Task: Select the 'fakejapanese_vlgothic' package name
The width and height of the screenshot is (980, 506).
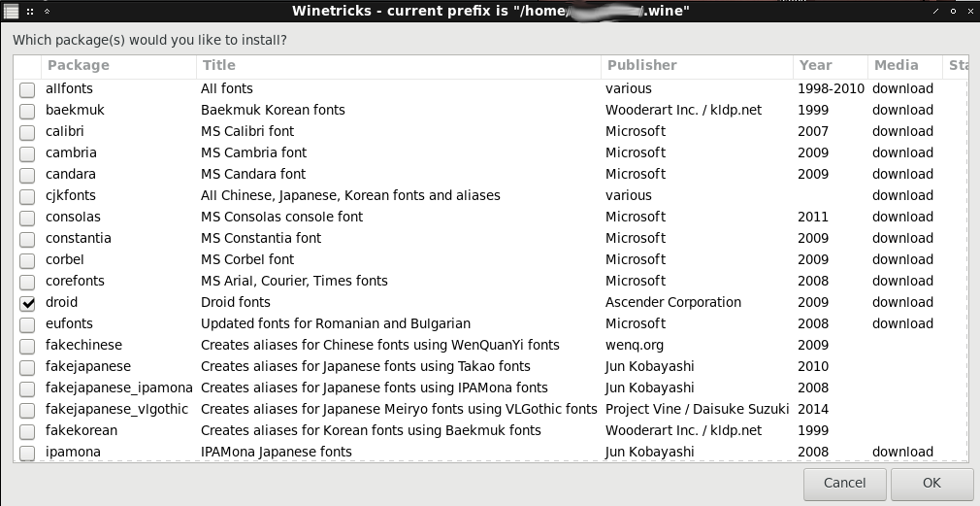Action: 116,409
